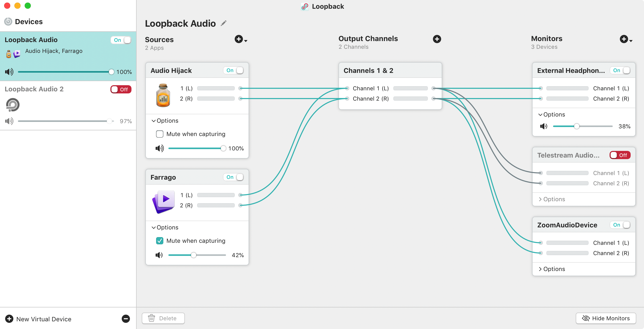This screenshot has width=644, height=329.
Task: Click the Loopback Audio device speaker icon
Action: click(9, 72)
